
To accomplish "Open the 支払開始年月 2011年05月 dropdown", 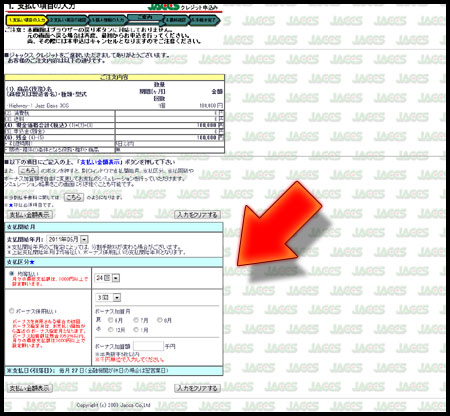I will click(68, 239).
